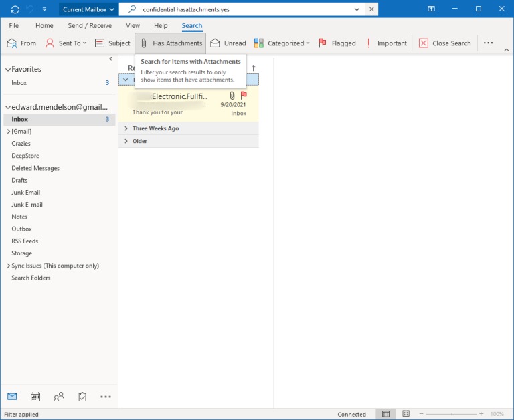This screenshot has height=420, width=514.
Task: Filter by the Subject button
Action: pos(112,43)
